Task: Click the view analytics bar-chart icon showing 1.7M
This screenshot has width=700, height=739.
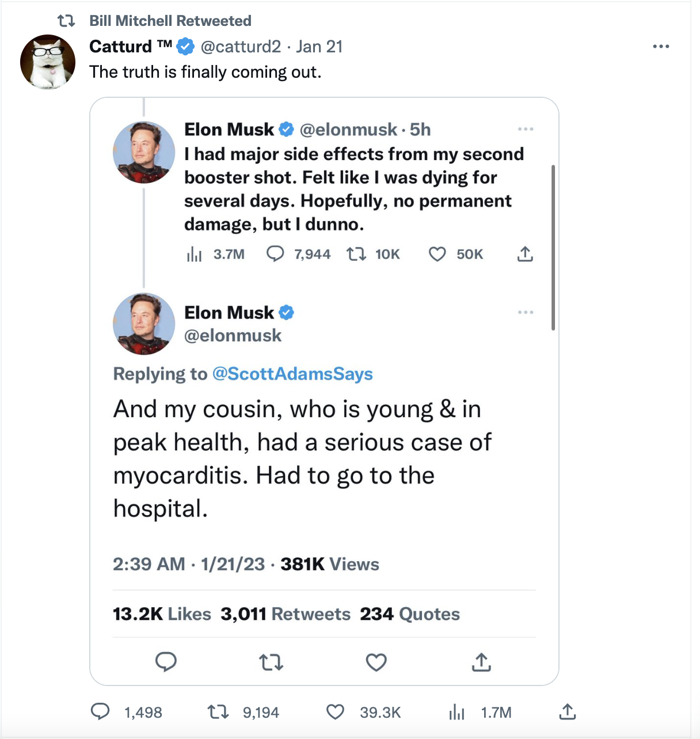Action: point(456,712)
